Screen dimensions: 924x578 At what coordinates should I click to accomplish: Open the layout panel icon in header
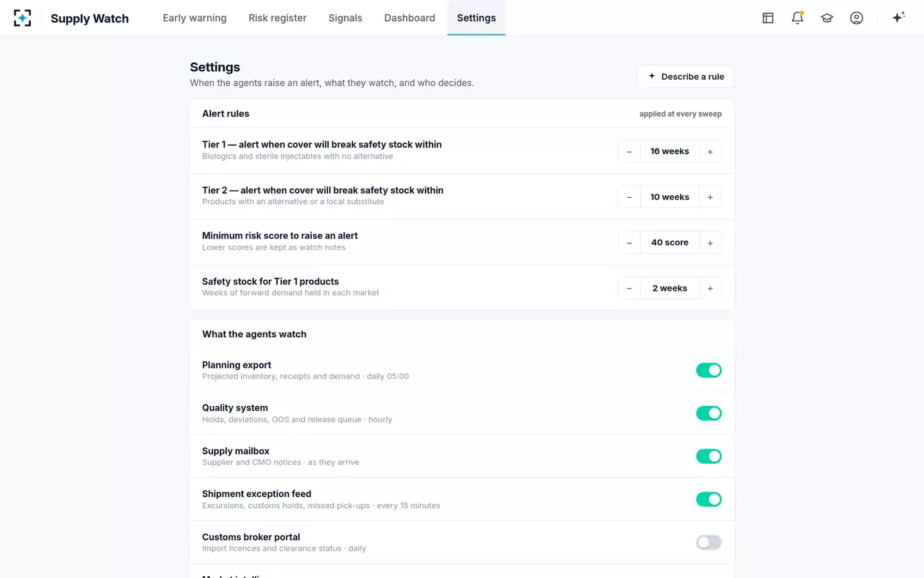pyautogui.click(x=768, y=18)
